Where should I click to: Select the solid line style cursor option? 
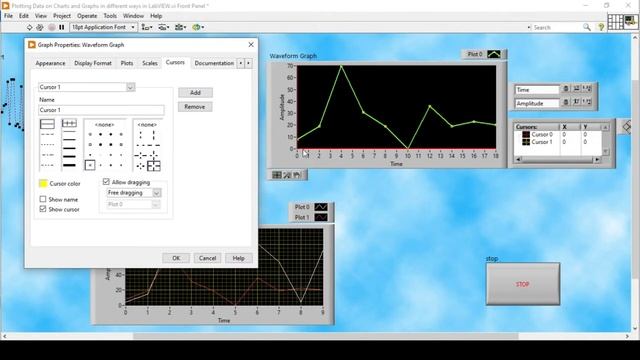tap(47, 124)
